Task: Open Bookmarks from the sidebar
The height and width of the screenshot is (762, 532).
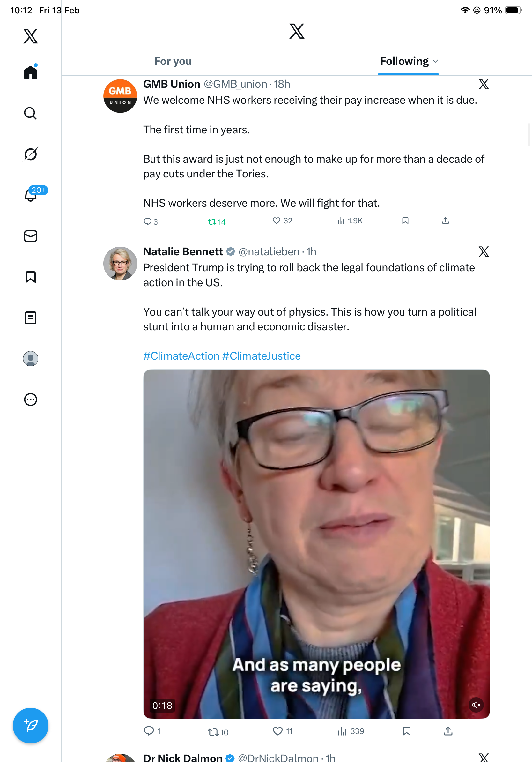Action: 31,277
